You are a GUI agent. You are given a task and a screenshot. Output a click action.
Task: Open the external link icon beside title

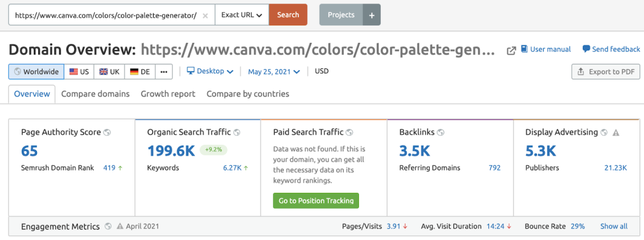(511, 50)
